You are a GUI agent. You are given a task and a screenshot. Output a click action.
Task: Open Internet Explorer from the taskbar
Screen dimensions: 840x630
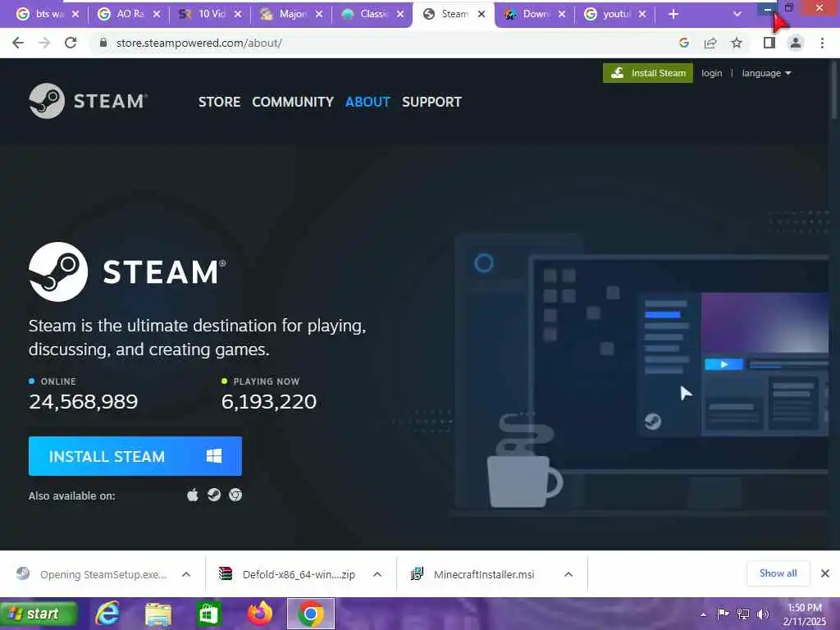[107, 614]
